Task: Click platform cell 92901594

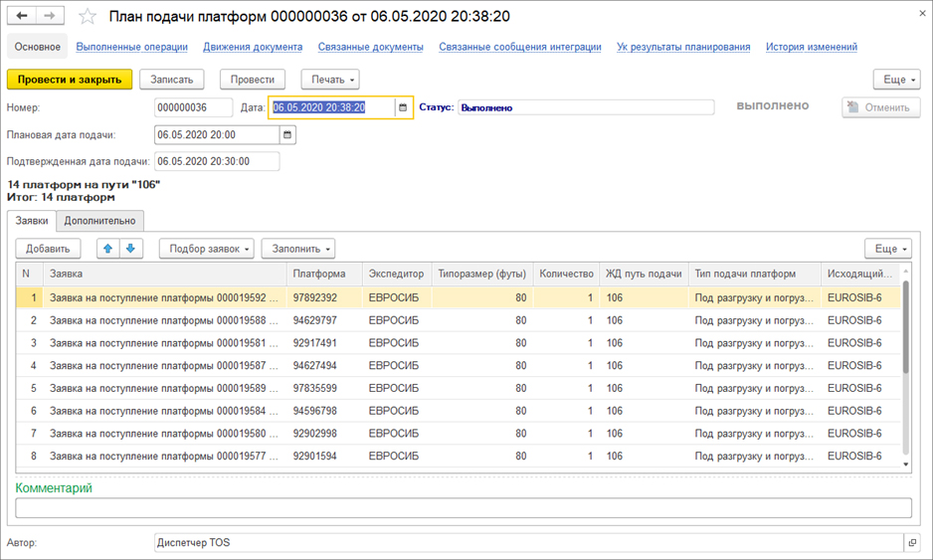Action: [324, 456]
